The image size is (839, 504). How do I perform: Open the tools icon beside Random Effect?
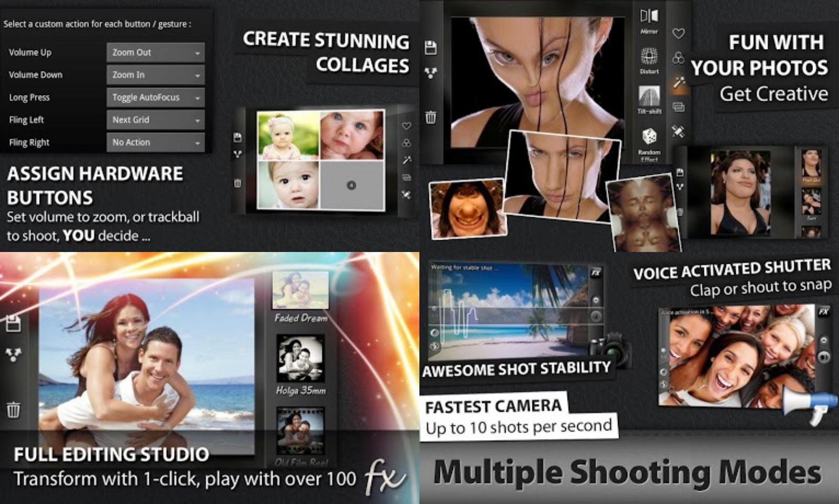(x=679, y=131)
